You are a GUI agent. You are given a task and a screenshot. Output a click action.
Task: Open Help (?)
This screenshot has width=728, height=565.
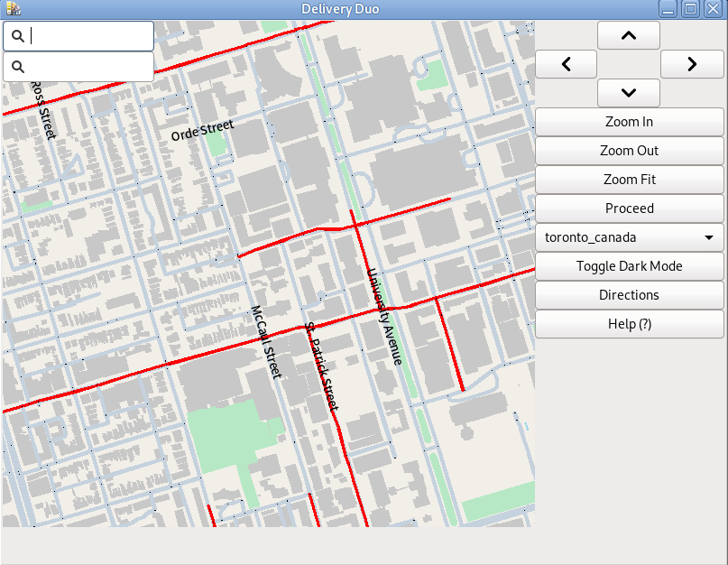[629, 324]
